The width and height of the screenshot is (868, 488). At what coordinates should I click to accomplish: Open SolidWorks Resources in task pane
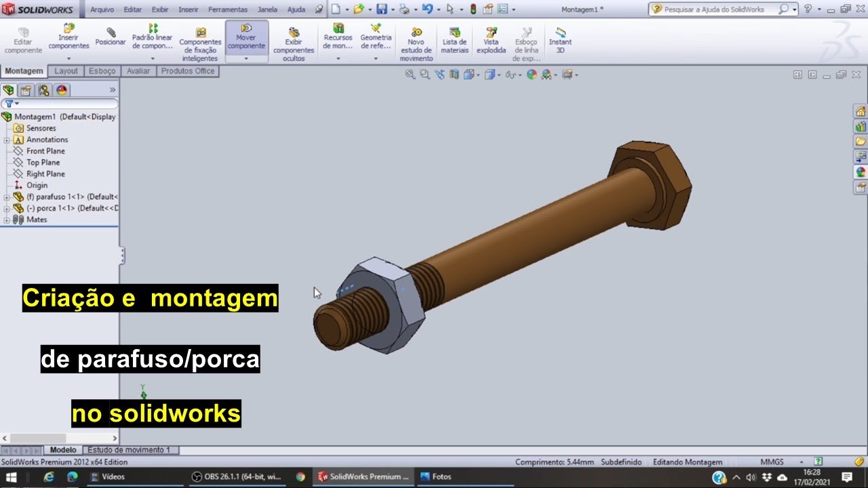(x=861, y=111)
